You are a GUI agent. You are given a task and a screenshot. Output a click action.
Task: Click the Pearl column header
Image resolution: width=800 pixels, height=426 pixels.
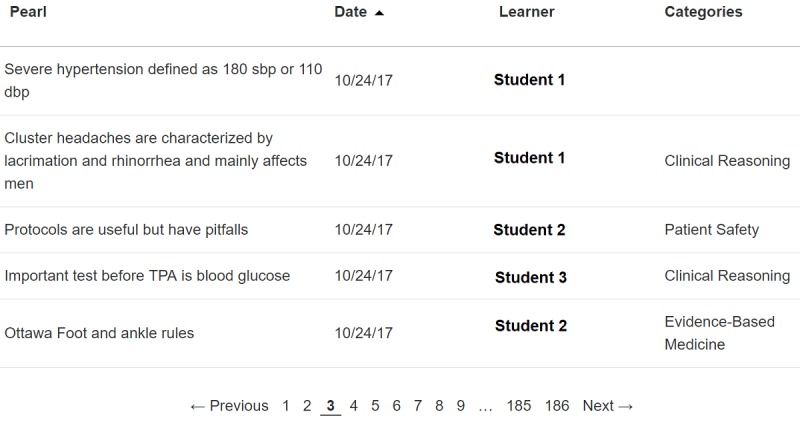28,12
